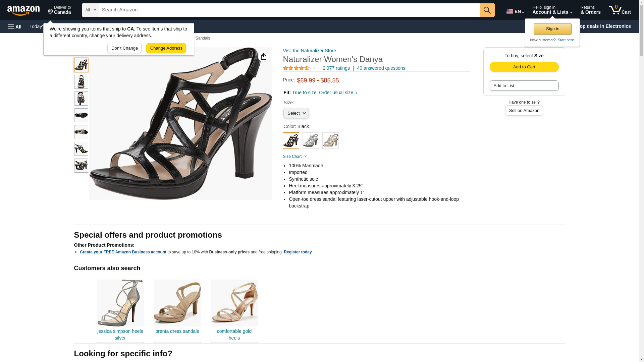Open the shopping cart
The image size is (644, 362).
(x=620, y=10)
